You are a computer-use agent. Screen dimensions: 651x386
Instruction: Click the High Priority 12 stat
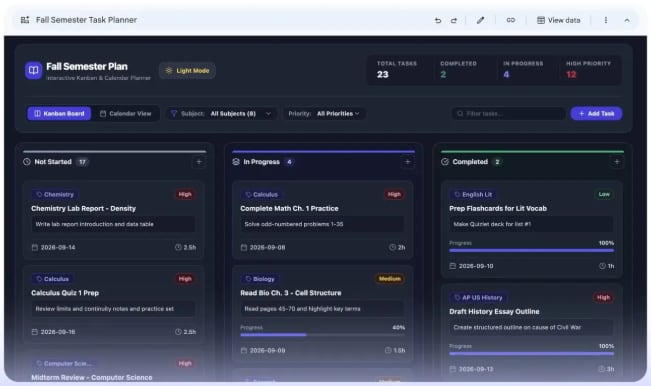click(588, 70)
